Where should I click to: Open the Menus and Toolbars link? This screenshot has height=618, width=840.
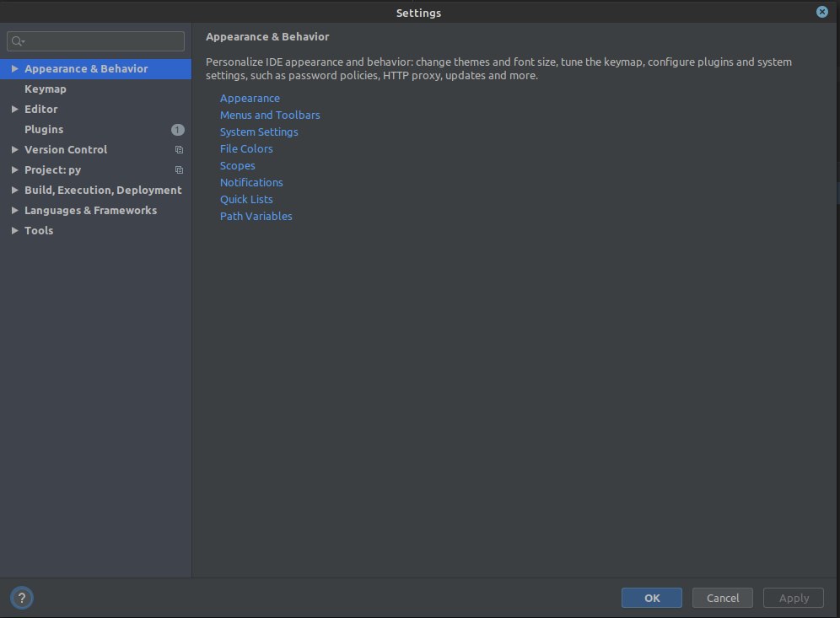coord(270,116)
